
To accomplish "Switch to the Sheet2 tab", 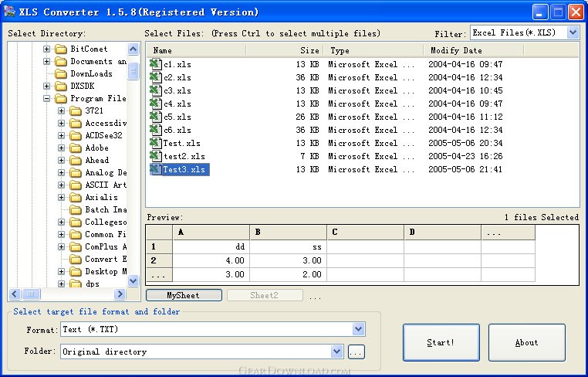I will click(264, 295).
